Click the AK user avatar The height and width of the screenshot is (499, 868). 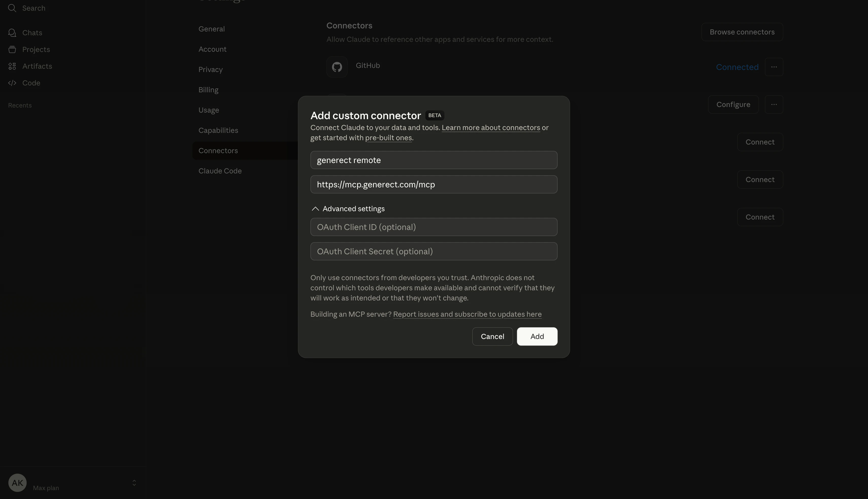(x=17, y=483)
